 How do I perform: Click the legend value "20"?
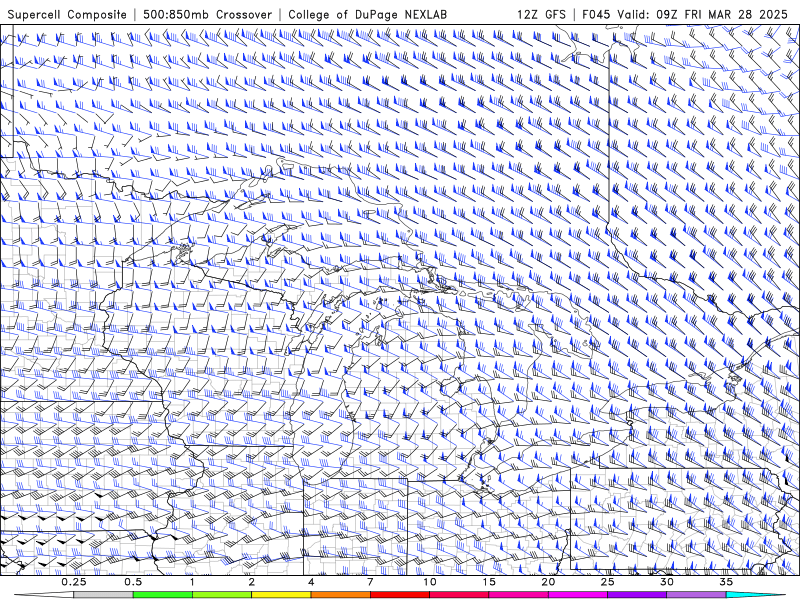tap(548, 582)
